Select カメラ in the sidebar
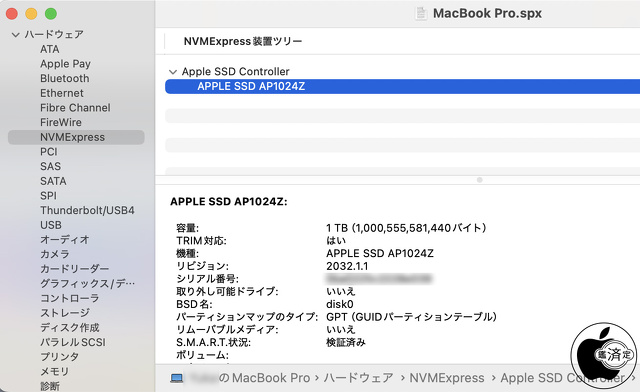This screenshot has height=392, width=640. (x=55, y=254)
